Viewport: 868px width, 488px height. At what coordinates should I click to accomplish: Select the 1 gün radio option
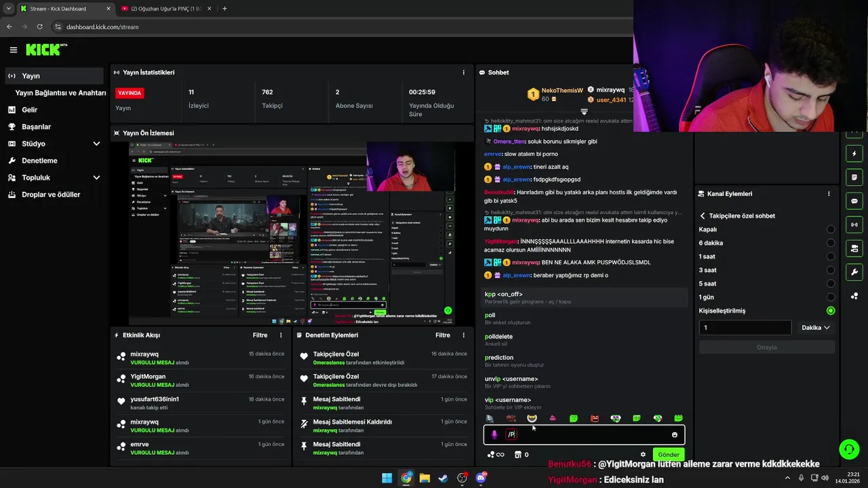831,297
